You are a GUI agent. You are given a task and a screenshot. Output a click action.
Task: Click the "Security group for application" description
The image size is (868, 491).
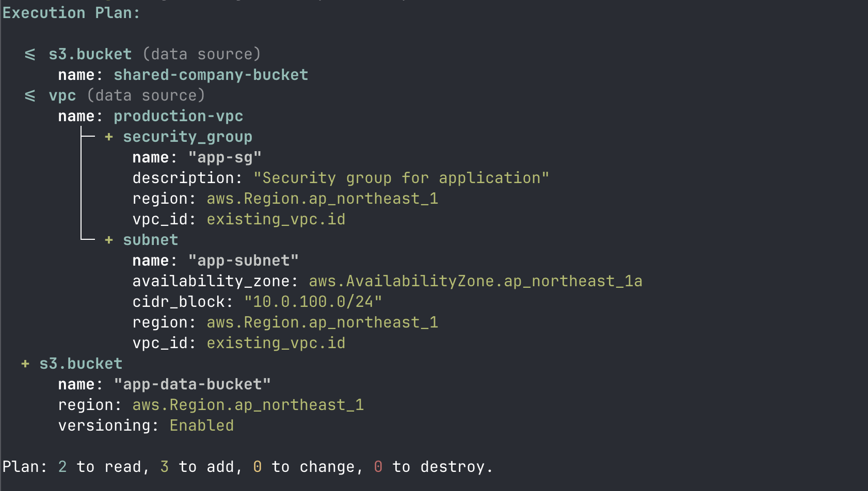[401, 178]
